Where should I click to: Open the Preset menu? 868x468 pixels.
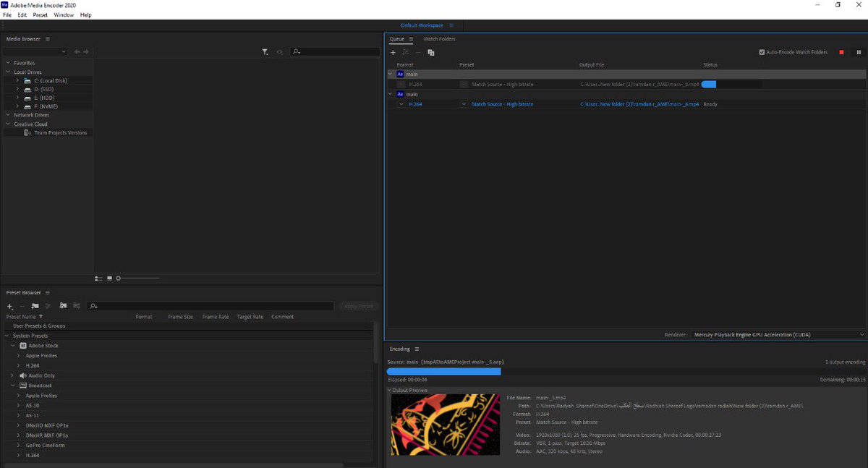pos(41,14)
